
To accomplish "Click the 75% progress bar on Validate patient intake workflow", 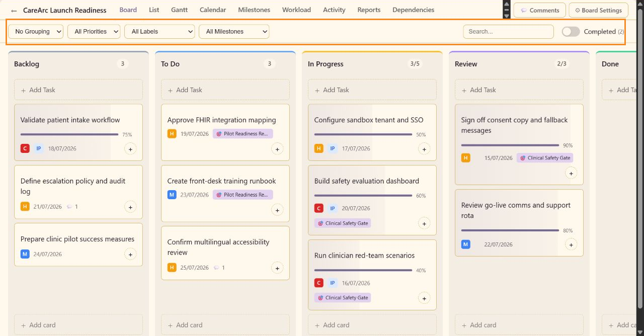I will (x=69, y=134).
